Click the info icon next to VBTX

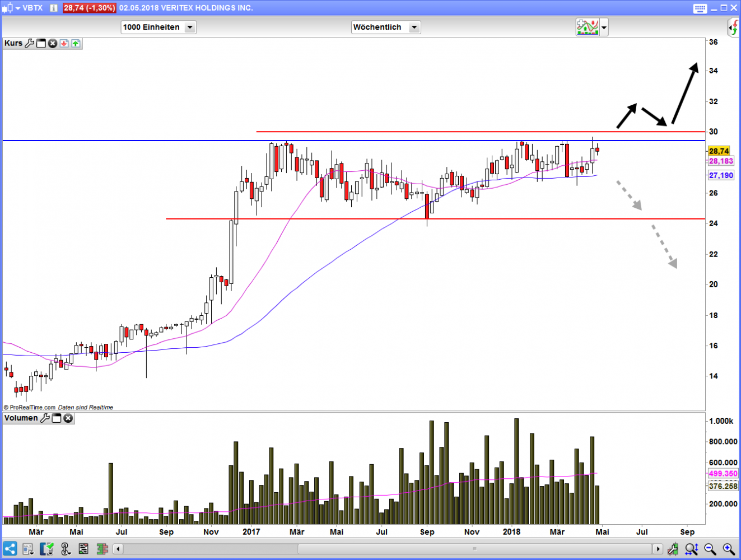click(54, 8)
